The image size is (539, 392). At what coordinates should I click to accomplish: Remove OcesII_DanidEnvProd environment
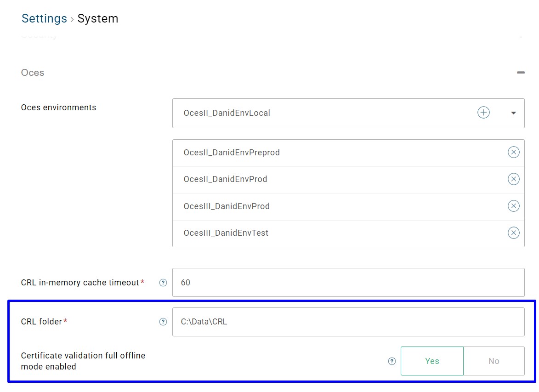(513, 179)
